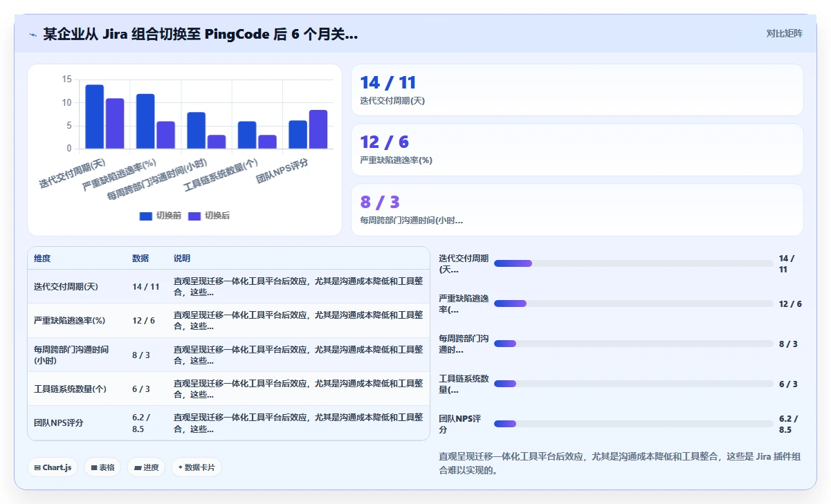Click the 数据 column header
831x504 pixels.
click(140, 259)
